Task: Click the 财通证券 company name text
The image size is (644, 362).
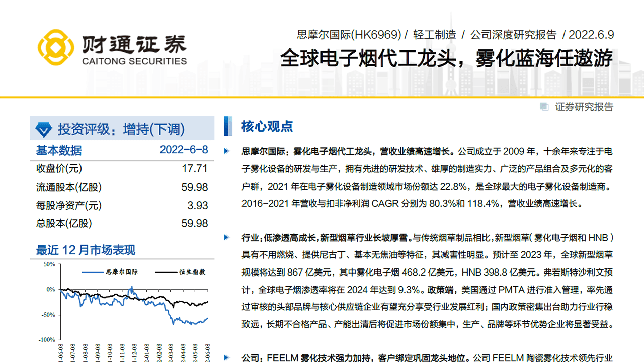Action: 134,44
